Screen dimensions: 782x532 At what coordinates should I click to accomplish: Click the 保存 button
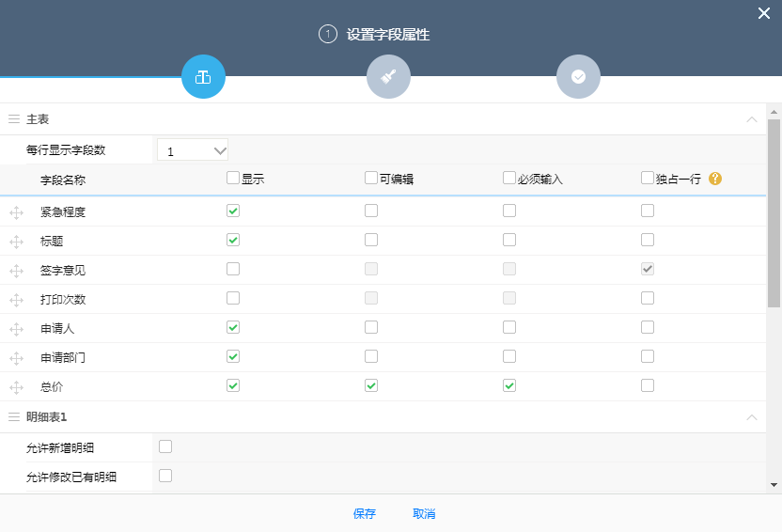point(365,514)
